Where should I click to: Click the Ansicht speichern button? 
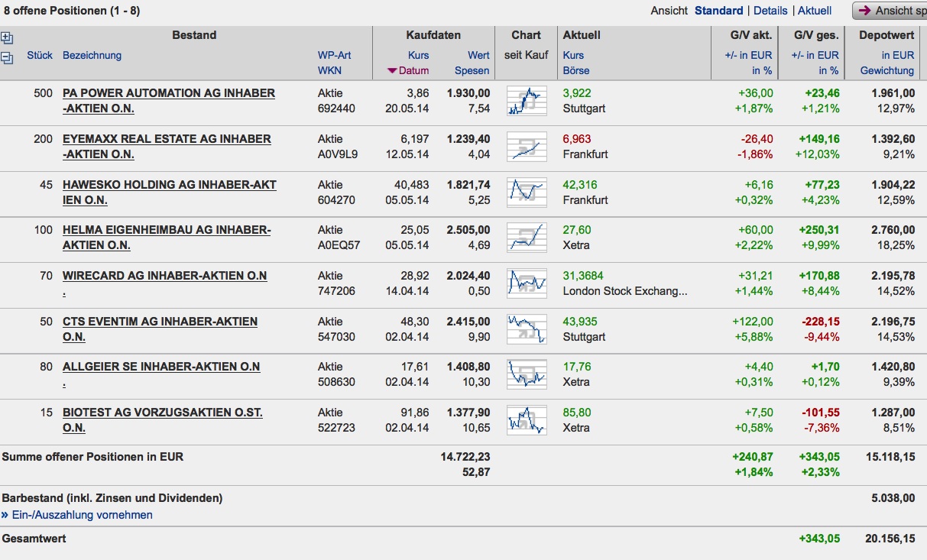(x=890, y=11)
